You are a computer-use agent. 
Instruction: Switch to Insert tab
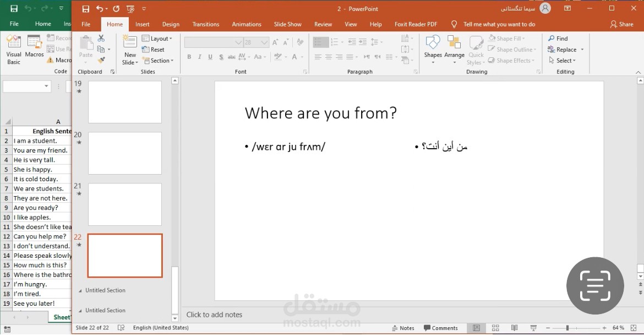pyautogui.click(x=143, y=24)
